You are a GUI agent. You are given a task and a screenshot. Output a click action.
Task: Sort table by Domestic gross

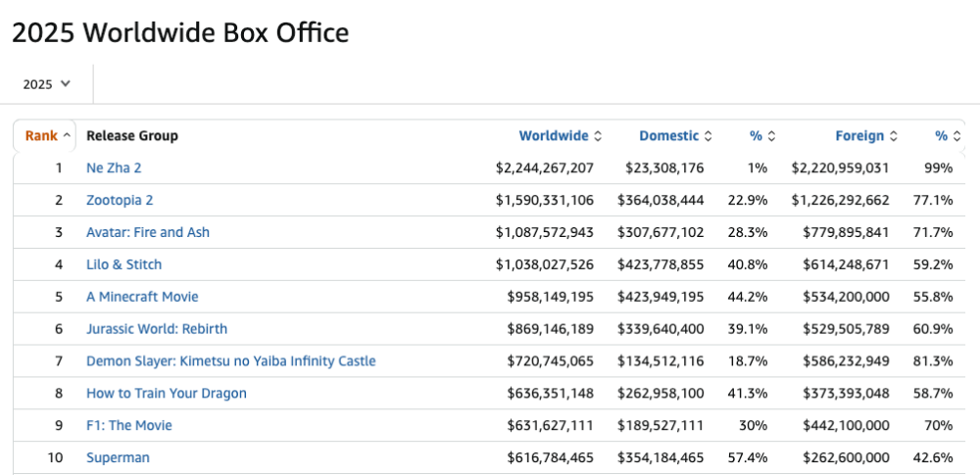675,136
